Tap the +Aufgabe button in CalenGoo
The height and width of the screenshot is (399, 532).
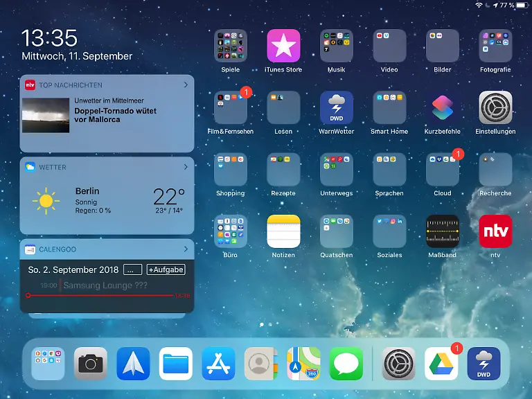pyautogui.click(x=166, y=269)
